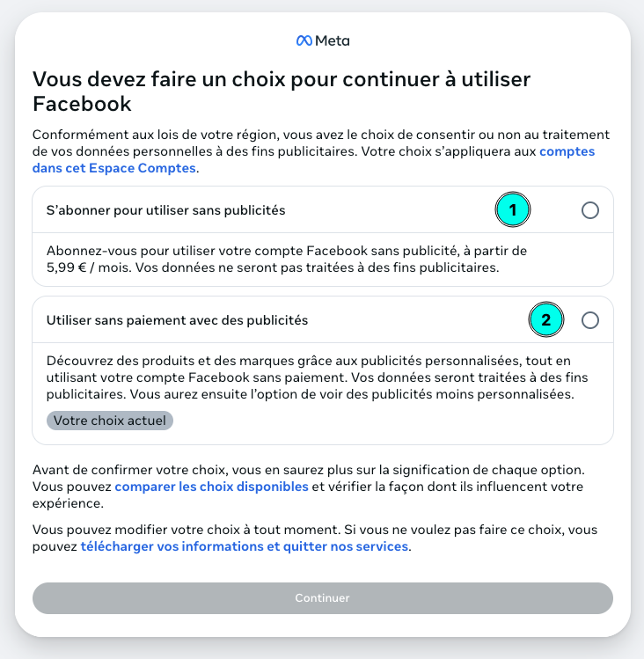Click the 'Conformément aux lois de votre région' paragraph
Screen dimensions: 644x659
264,135
